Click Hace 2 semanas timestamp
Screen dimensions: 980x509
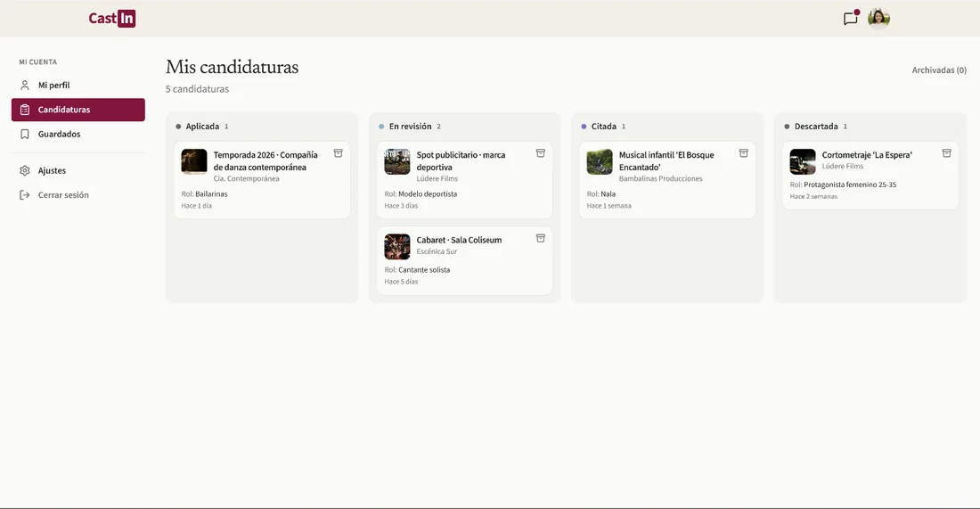point(813,196)
